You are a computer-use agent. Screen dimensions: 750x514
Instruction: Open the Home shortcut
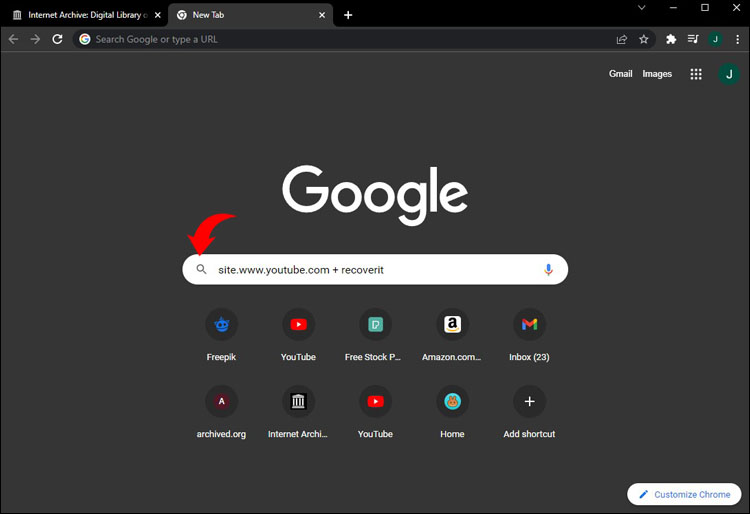coord(452,412)
